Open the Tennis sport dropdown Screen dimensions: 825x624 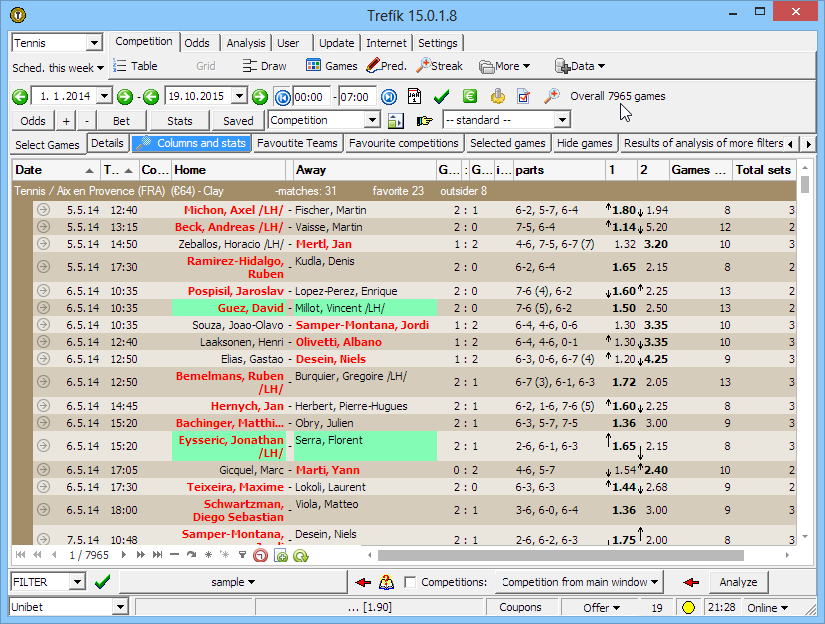pyautogui.click(x=95, y=43)
